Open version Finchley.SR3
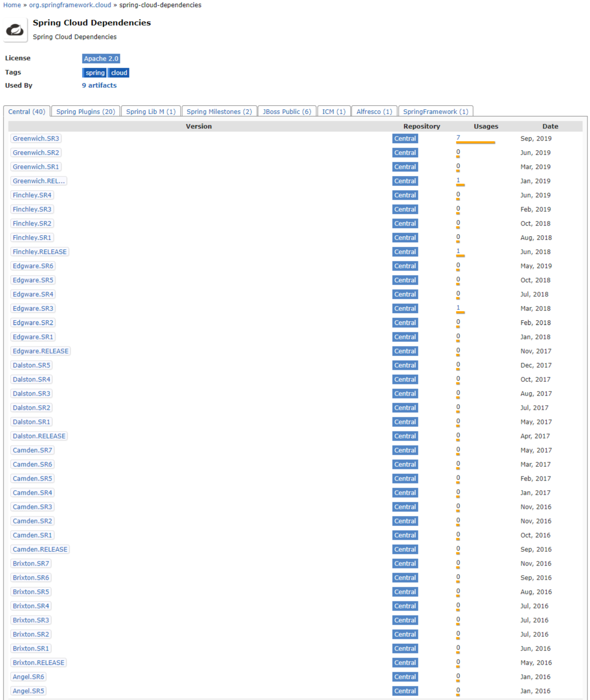The width and height of the screenshot is (590, 700). click(32, 209)
